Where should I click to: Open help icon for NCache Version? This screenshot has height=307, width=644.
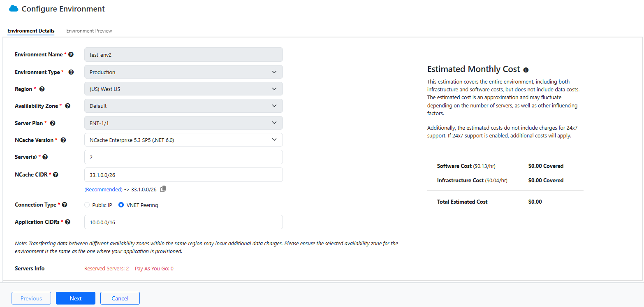point(63,140)
